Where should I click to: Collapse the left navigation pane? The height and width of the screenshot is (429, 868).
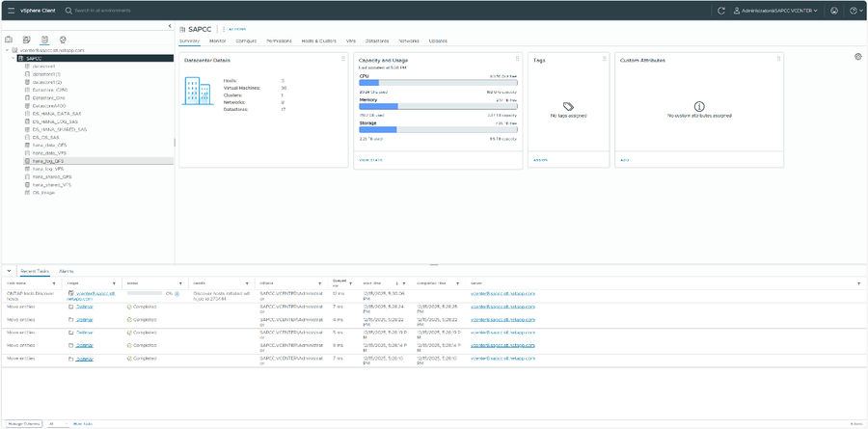[170, 26]
